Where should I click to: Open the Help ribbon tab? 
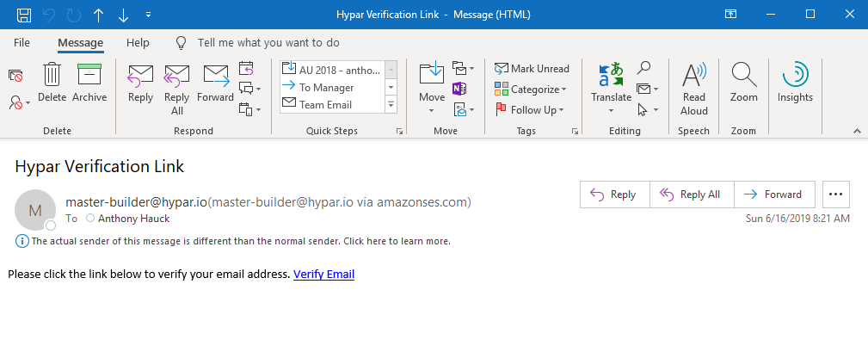[x=138, y=43]
